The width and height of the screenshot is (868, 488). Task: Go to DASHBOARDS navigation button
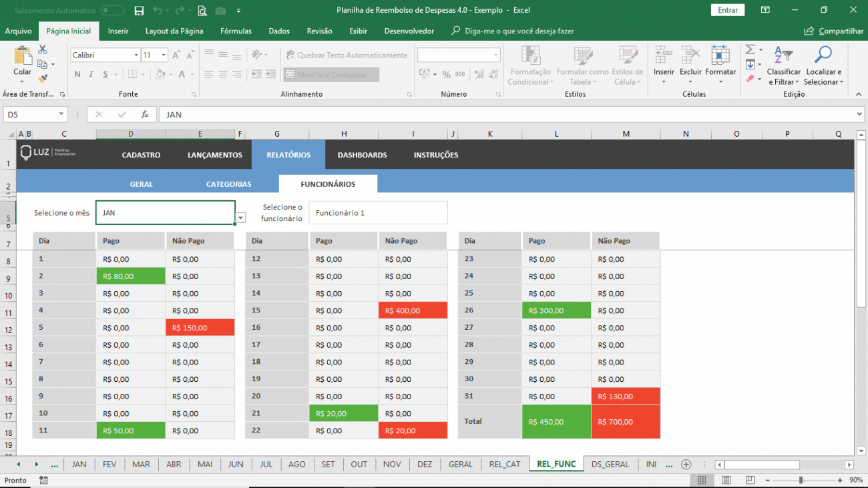point(362,155)
